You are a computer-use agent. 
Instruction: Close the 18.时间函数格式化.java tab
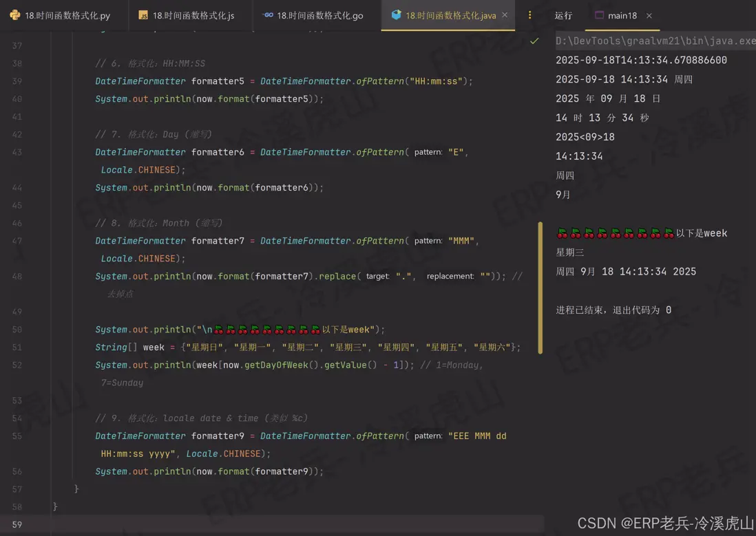coord(506,14)
